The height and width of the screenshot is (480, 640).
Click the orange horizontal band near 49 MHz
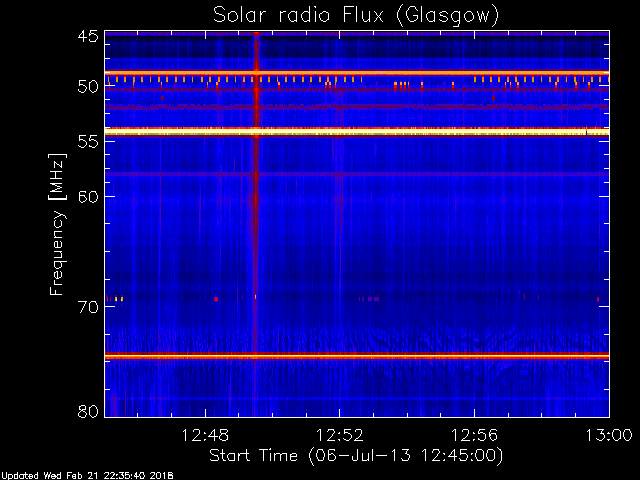tap(357, 73)
